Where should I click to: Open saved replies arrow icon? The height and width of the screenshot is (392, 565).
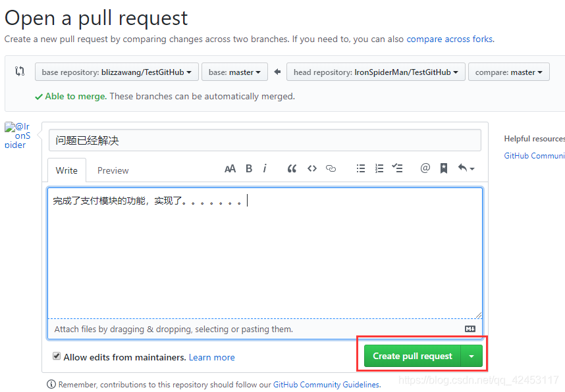point(466,168)
